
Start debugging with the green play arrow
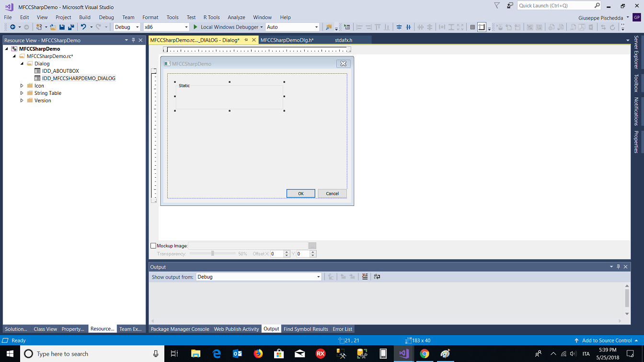(x=195, y=27)
